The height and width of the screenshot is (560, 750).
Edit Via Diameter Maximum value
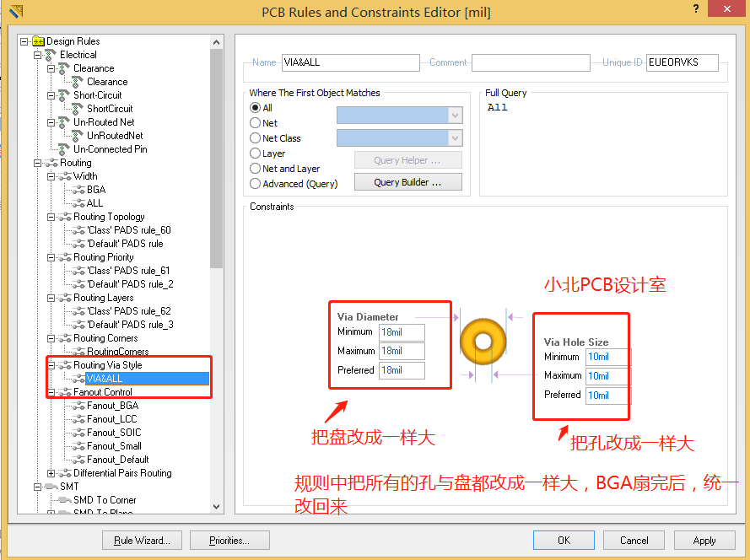[x=402, y=351]
